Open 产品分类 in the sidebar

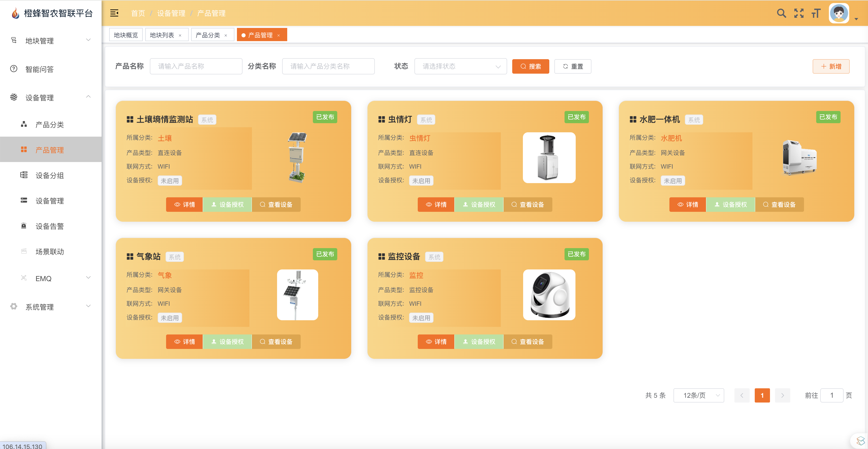tap(51, 125)
